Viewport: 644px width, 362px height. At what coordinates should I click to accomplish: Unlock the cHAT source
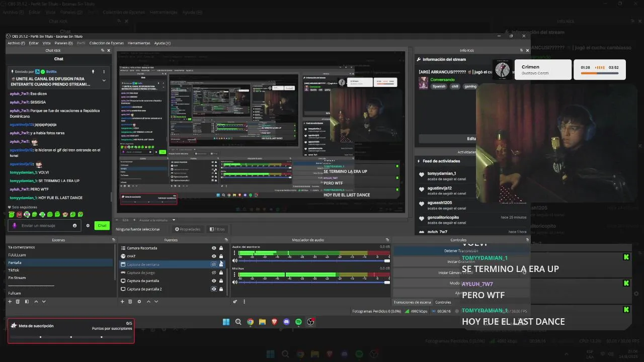[x=221, y=256]
